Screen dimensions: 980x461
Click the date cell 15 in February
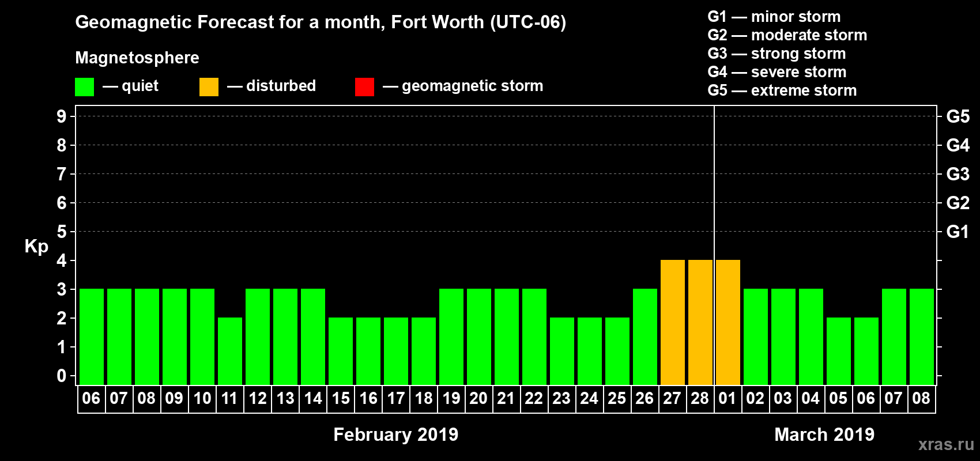(x=341, y=399)
